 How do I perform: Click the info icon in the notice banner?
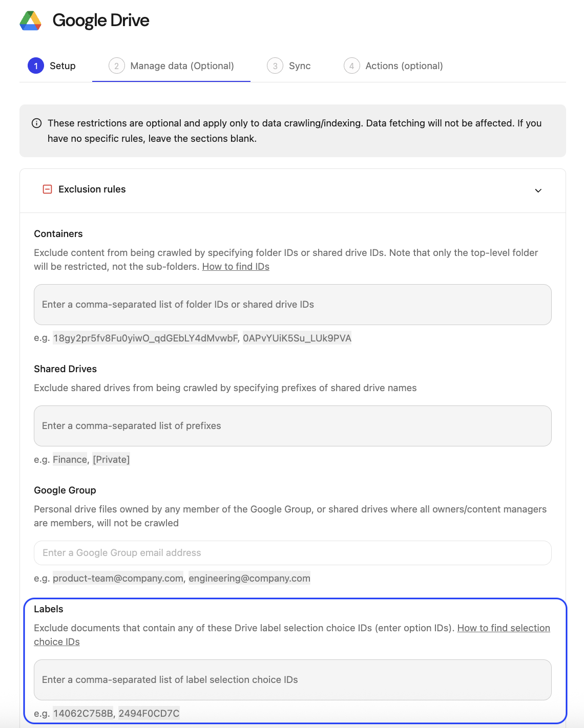coord(37,123)
